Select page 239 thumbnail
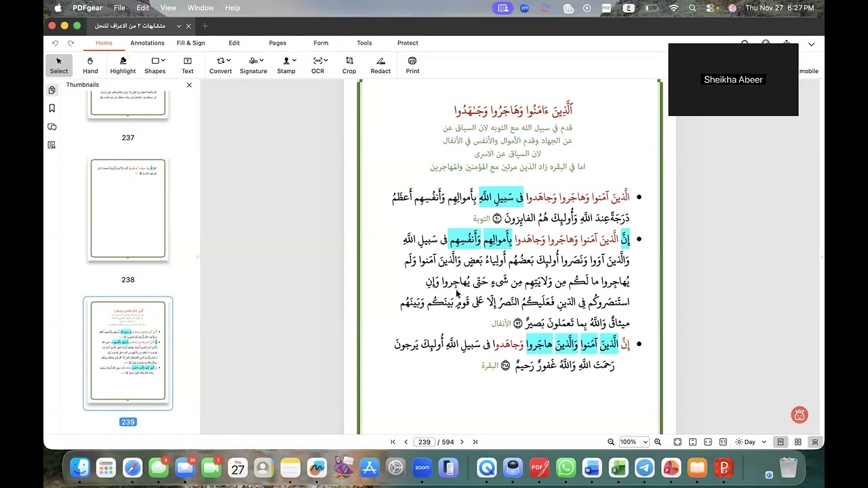868x488 pixels. [128, 353]
